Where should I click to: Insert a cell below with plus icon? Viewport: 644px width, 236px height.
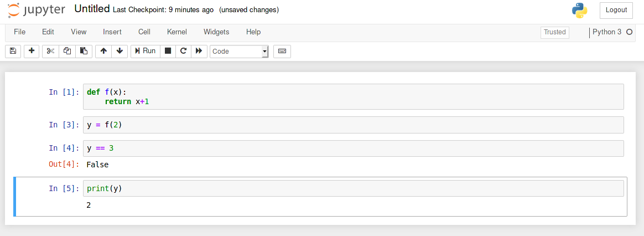pos(32,51)
